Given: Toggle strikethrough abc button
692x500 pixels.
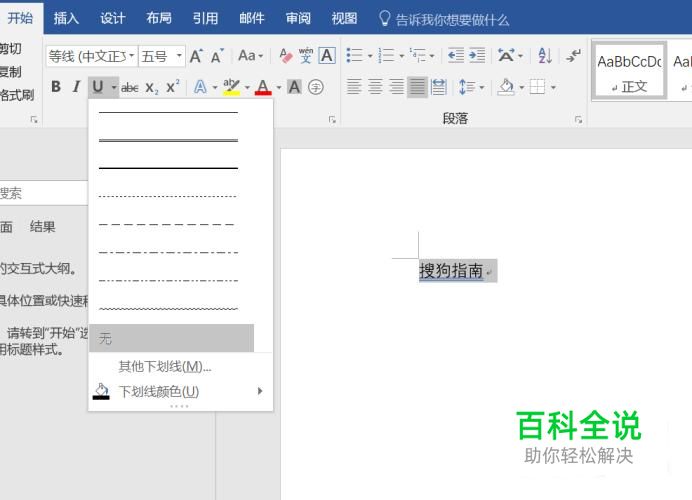Looking at the screenshot, I should tap(130, 88).
